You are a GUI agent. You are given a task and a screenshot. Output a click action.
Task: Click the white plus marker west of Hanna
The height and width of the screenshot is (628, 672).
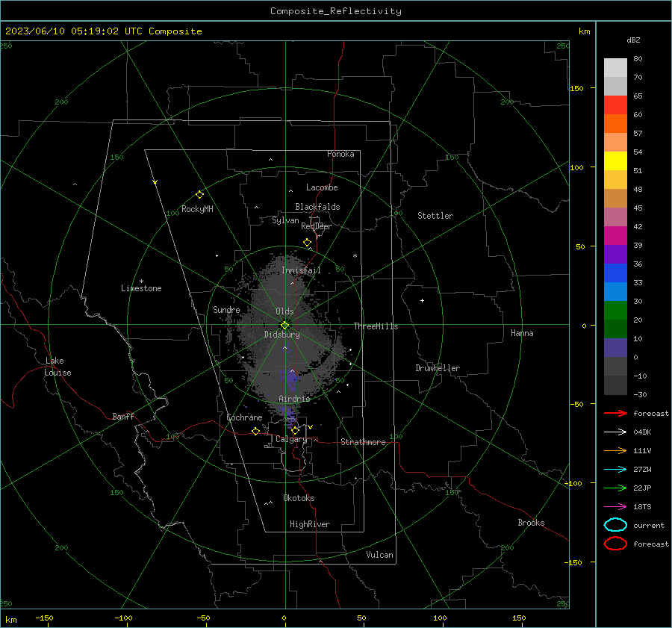[422, 300]
